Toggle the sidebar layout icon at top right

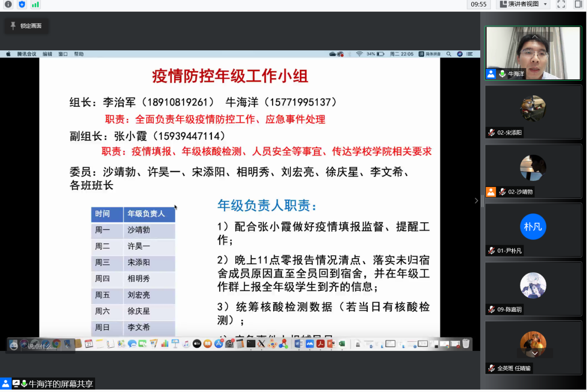579,4
